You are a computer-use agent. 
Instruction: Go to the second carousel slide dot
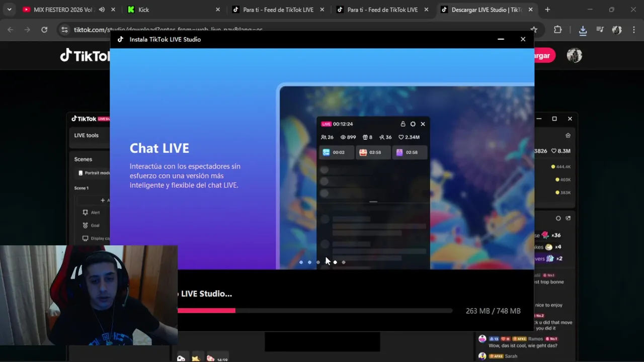pos(309,262)
